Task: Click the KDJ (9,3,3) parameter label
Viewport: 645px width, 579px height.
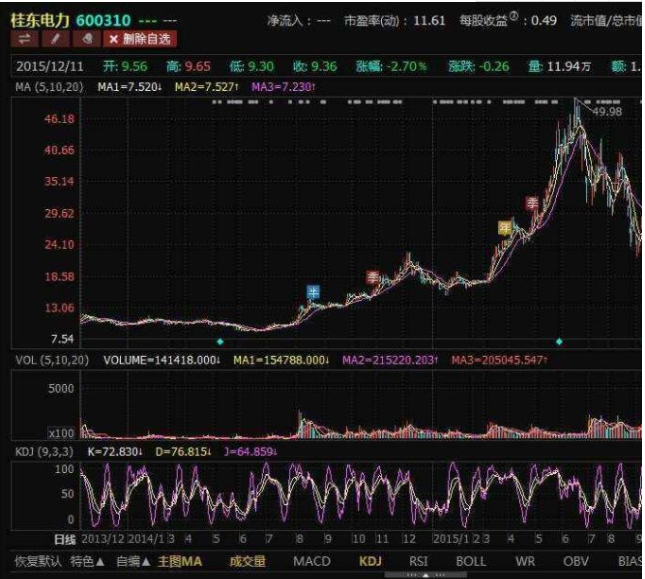Action: [x=44, y=452]
